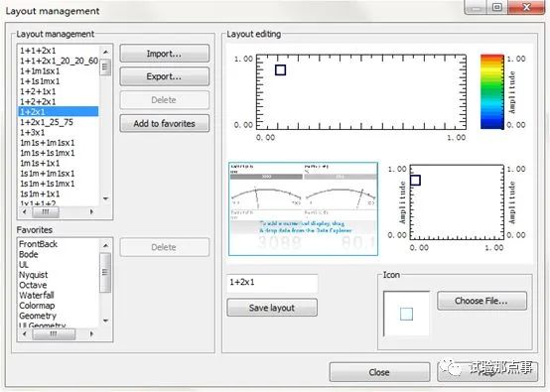Click the small square marker in top plot
The height and width of the screenshot is (392, 550).
[280, 70]
